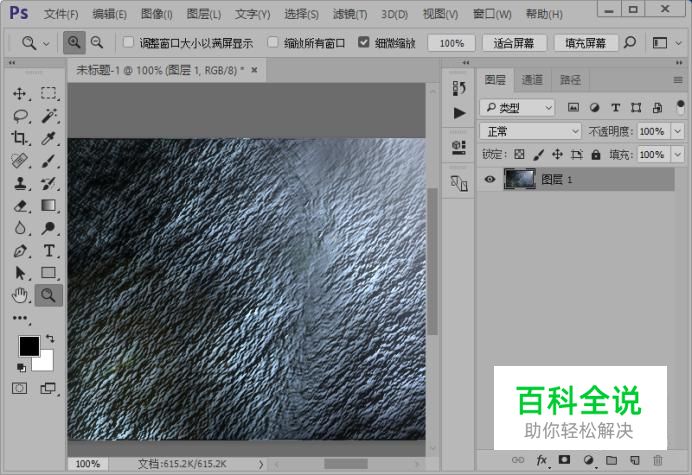This screenshot has width=692, height=475.
Task: Open the 正常 blend mode dropdown
Action: coord(530,131)
